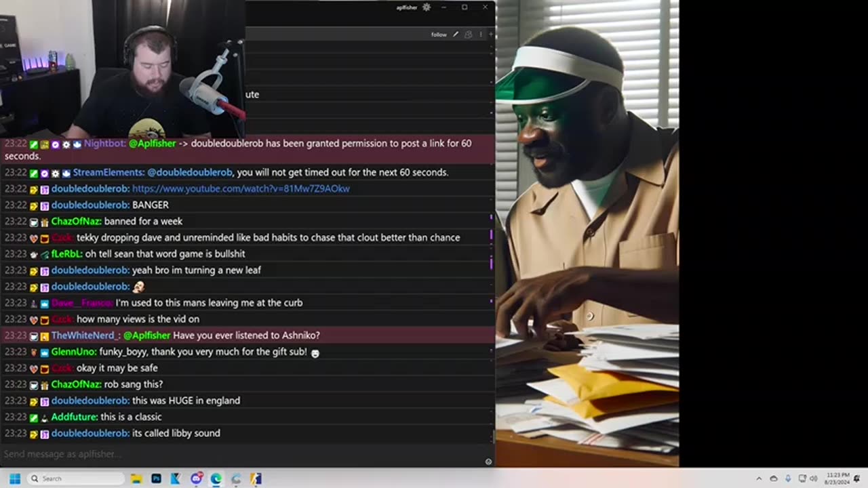Click message text 'its called libby sound'
The height and width of the screenshot is (488, 868).
tap(176, 433)
